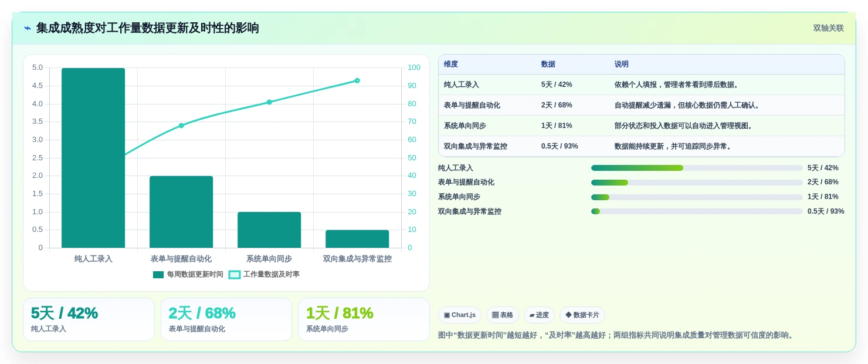Click the Chart.js tag chip
Screen dimensions: 868x364
(x=460, y=315)
